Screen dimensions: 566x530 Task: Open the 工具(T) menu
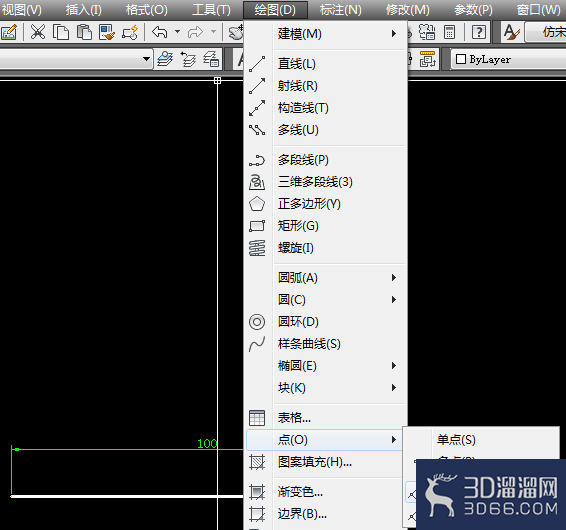point(212,10)
